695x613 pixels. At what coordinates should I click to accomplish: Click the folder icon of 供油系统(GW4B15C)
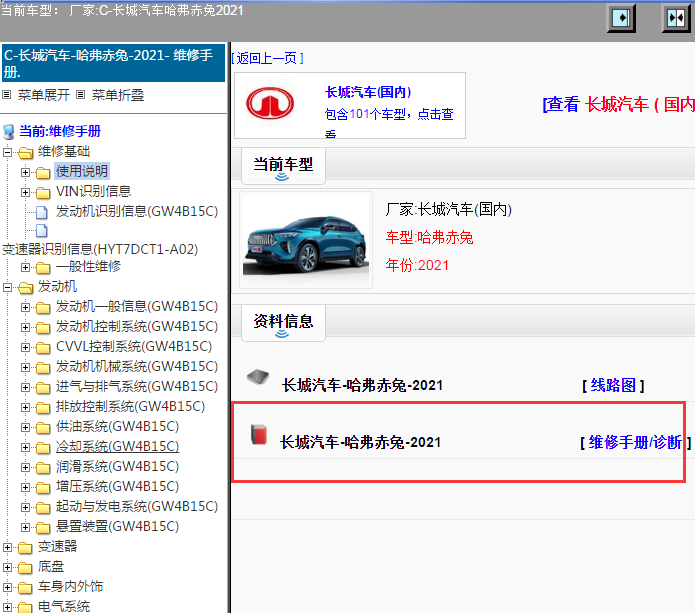(43, 427)
